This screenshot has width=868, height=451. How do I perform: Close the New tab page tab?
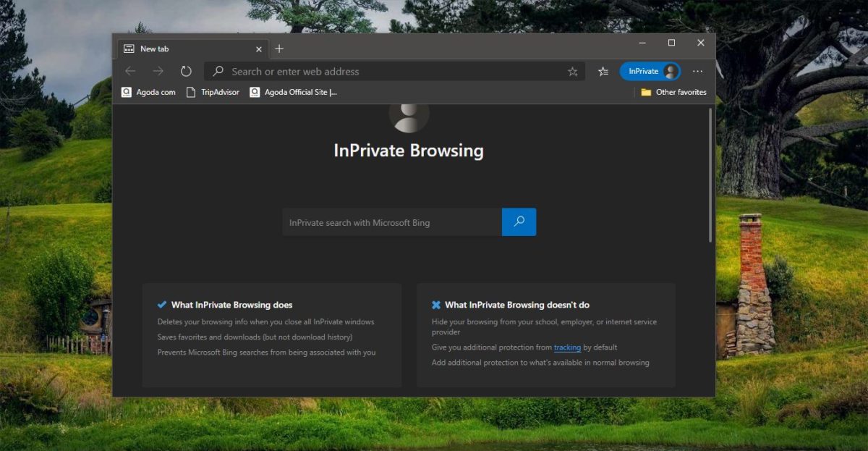[x=258, y=49]
